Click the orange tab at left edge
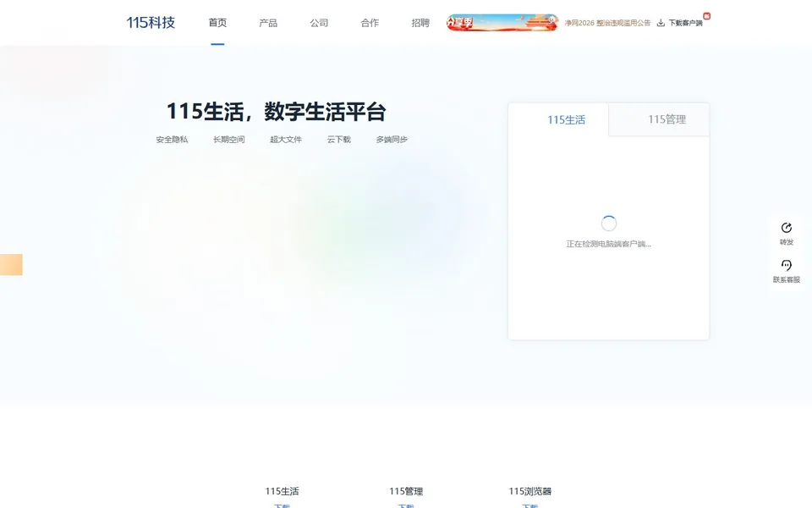This screenshot has height=508, width=812. pos(11,264)
